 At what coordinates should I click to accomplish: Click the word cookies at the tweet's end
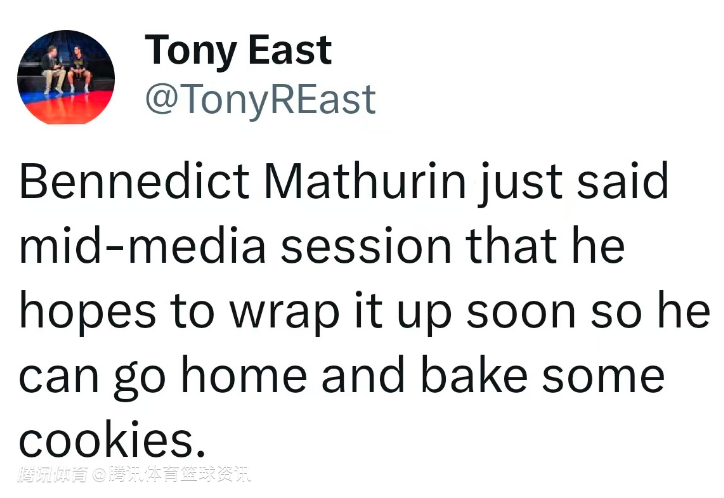(112, 439)
